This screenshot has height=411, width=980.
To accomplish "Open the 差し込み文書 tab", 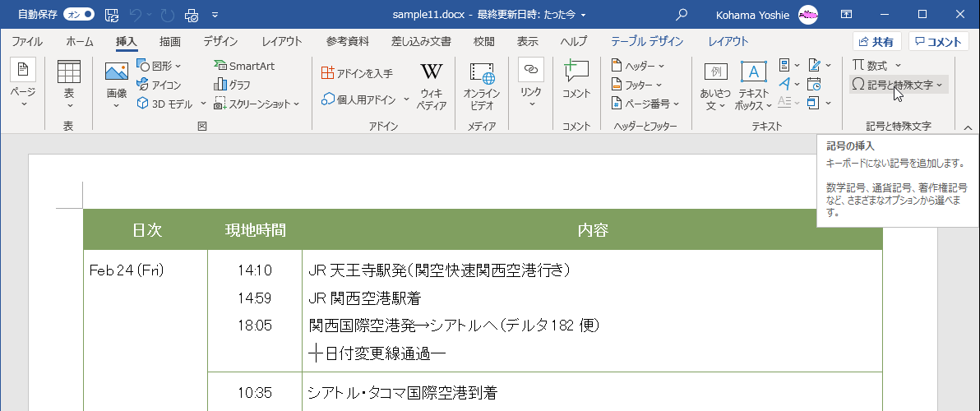I will (x=421, y=42).
